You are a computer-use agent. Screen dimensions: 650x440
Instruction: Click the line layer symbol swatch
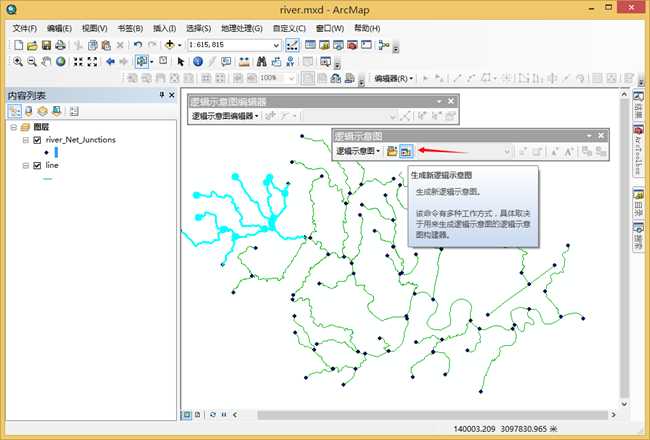point(46,178)
